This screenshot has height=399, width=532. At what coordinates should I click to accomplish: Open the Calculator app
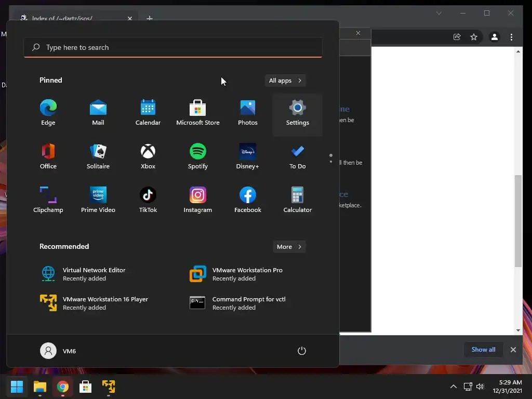click(298, 200)
